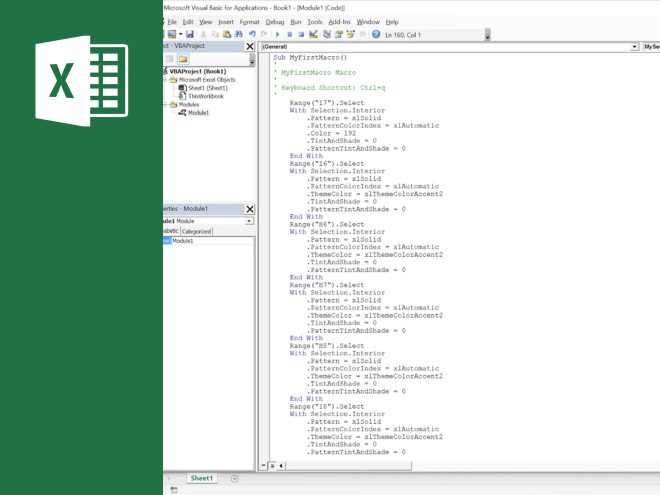This screenshot has width=660, height=495.
Task: Switch to the Categorized properties tab
Action: click(196, 231)
